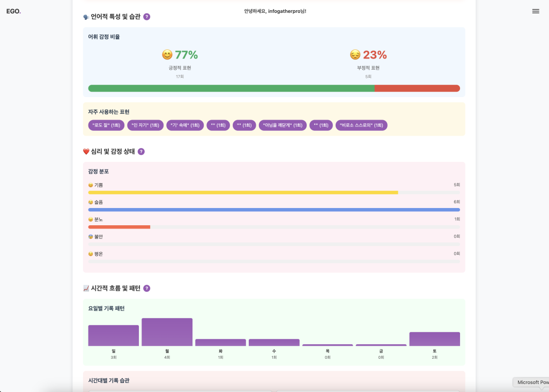
Task: Click the smiling emoji next to 77%
Action: (x=167, y=55)
